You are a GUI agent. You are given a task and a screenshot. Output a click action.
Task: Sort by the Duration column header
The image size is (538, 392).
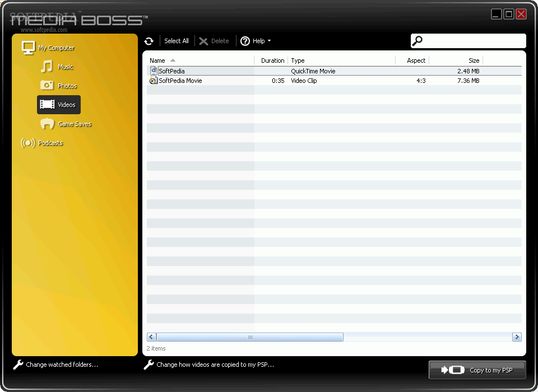point(272,60)
